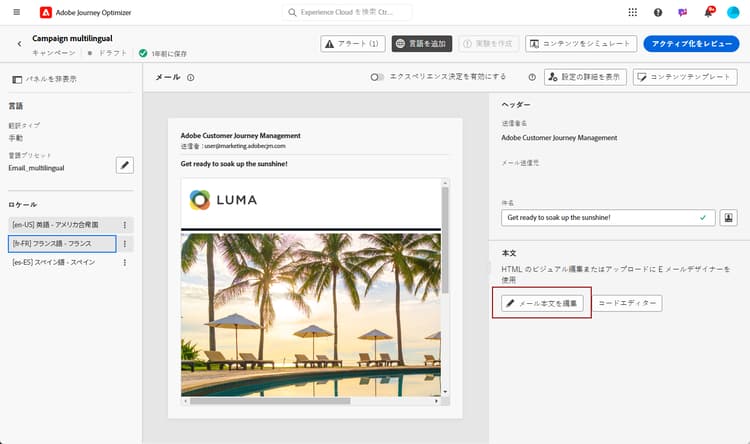Open the user profile avatar
The height and width of the screenshot is (444, 750).
pos(733,12)
